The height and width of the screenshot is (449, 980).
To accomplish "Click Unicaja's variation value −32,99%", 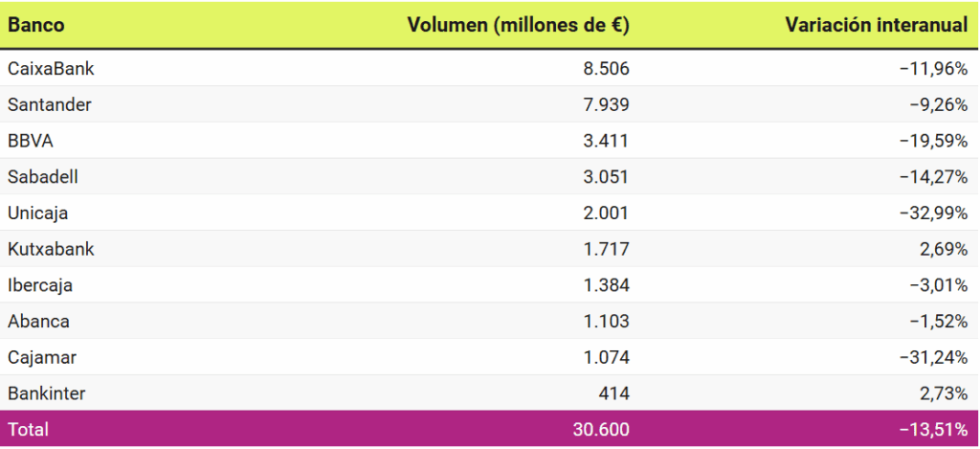I will point(933,213).
